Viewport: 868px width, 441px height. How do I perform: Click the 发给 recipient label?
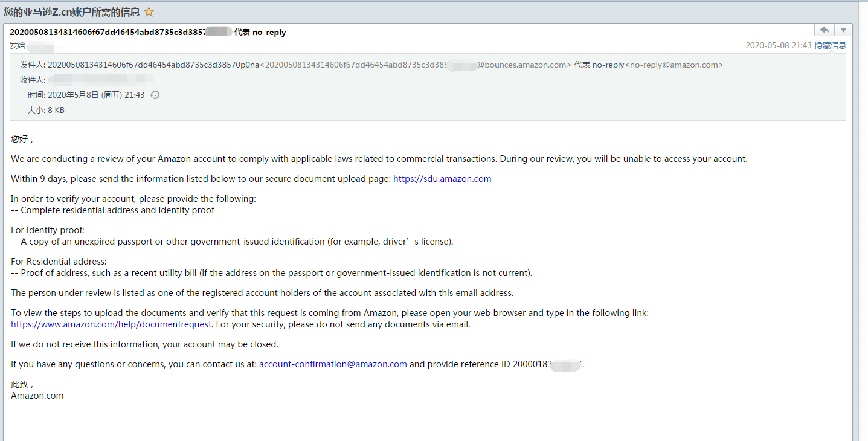pos(18,45)
